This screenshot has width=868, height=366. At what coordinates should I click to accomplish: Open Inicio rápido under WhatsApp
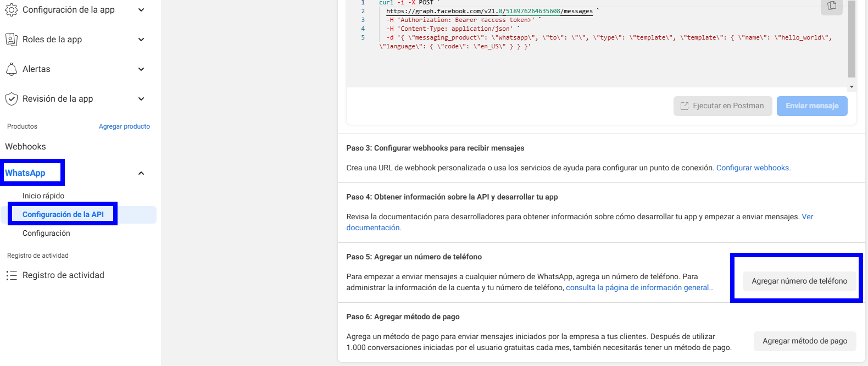(x=43, y=196)
